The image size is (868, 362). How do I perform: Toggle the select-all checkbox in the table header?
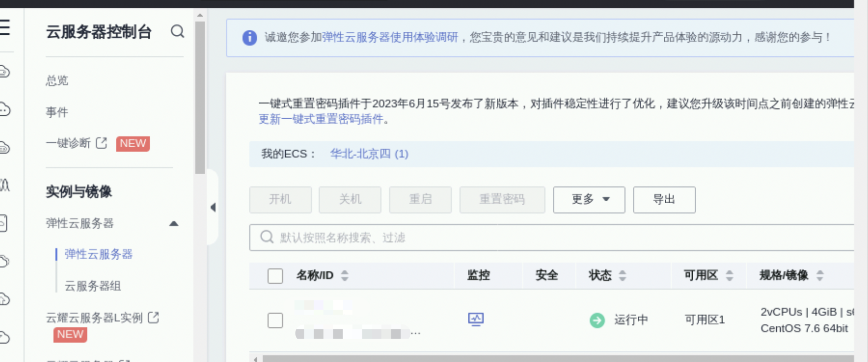[275, 276]
